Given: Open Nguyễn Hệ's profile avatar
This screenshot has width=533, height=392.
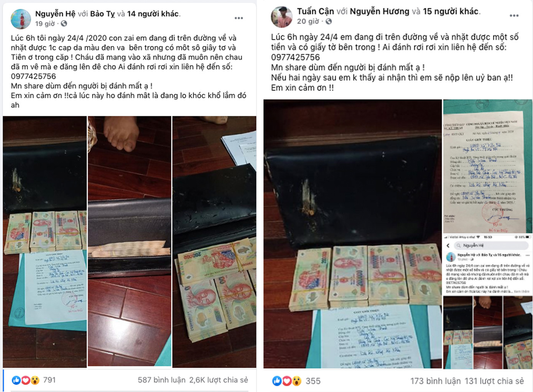Looking at the screenshot, I should point(21,19).
